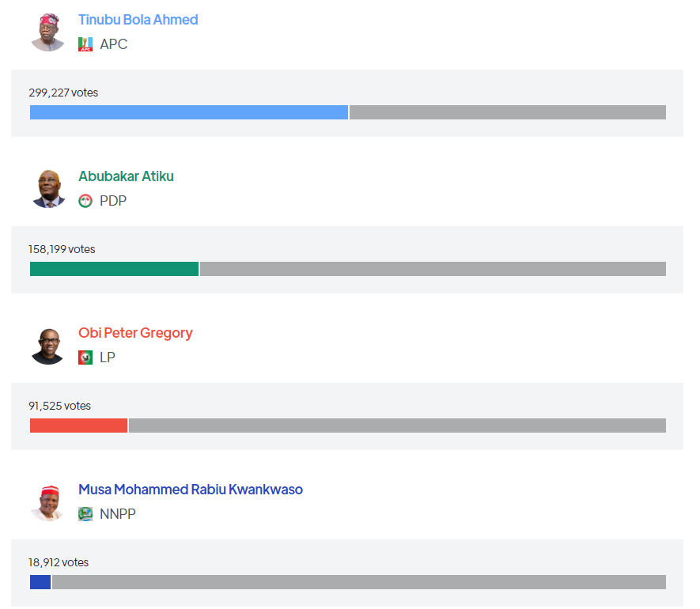
Task: Open the Musa Mohammed Rabiu Kwankwaso link
Action: tap(191, 490)
